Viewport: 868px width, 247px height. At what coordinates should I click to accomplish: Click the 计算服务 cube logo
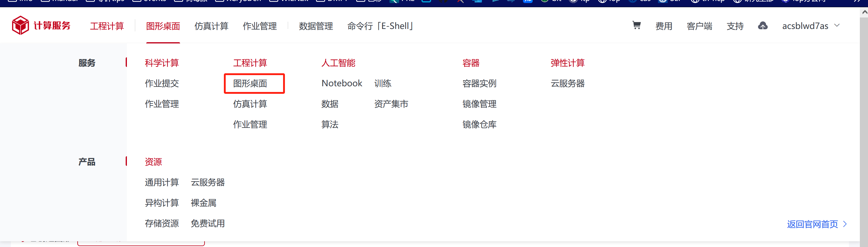20,25
